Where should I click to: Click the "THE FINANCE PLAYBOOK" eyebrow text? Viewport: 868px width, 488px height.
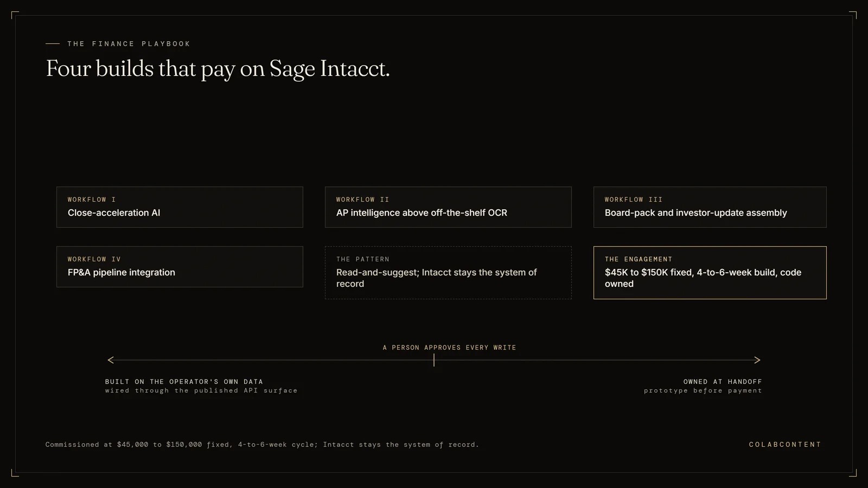[129, 44]
